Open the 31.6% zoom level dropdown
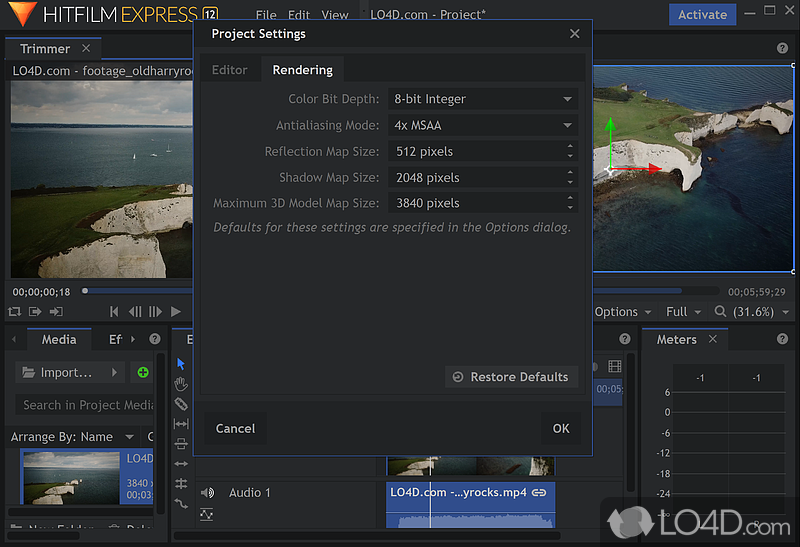800x547 pixels. [x=761, y=311]
